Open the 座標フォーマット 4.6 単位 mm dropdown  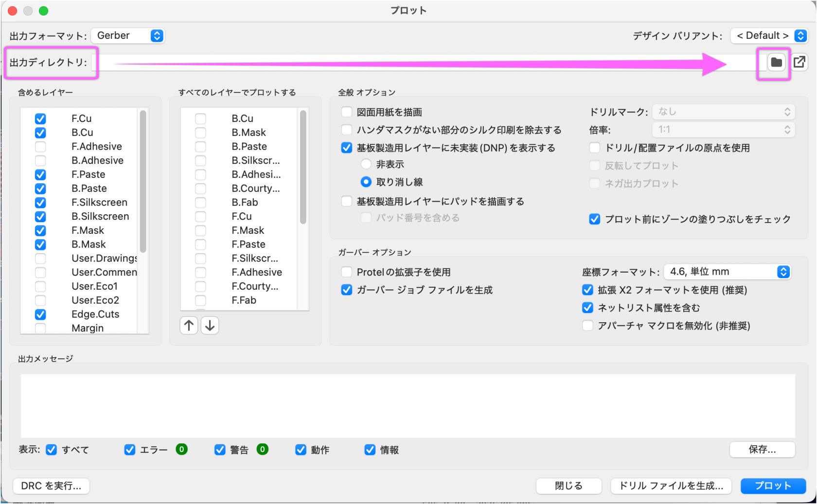click(x=727, y=272)
